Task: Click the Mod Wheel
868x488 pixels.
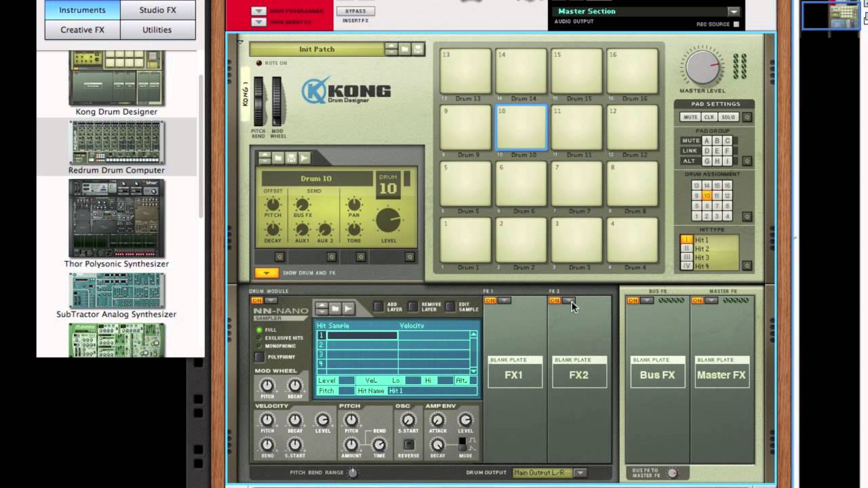Action: (x=277, y=100)
